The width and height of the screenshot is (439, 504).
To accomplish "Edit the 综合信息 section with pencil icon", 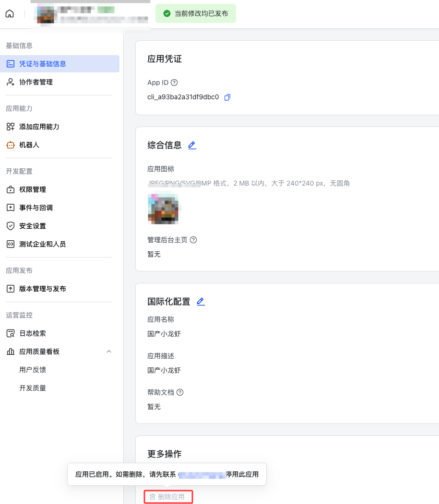I will click(192, 145).
